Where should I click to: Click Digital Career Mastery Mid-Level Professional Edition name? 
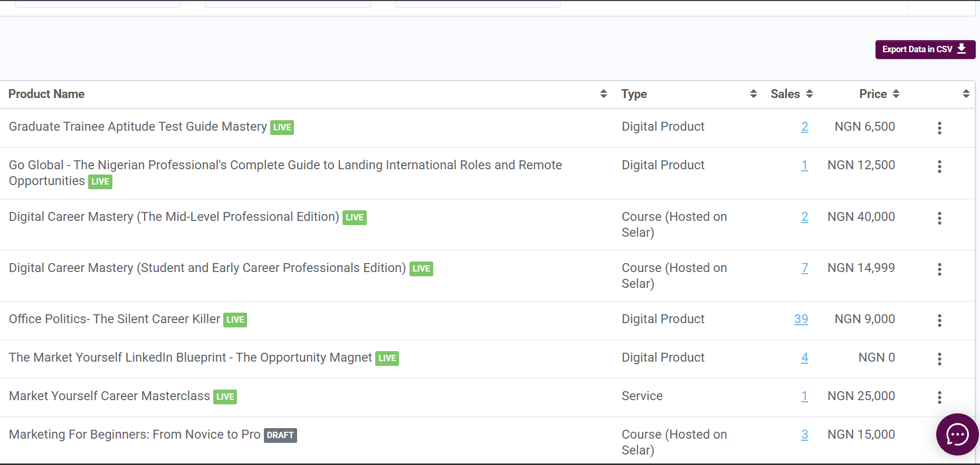pos(174,217)
